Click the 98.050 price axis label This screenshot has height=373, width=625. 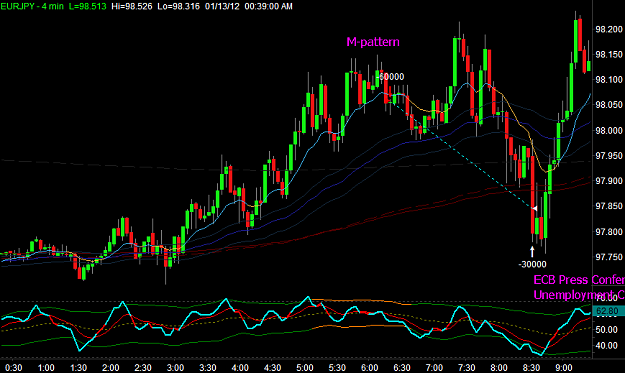click(x=609, y=105)
